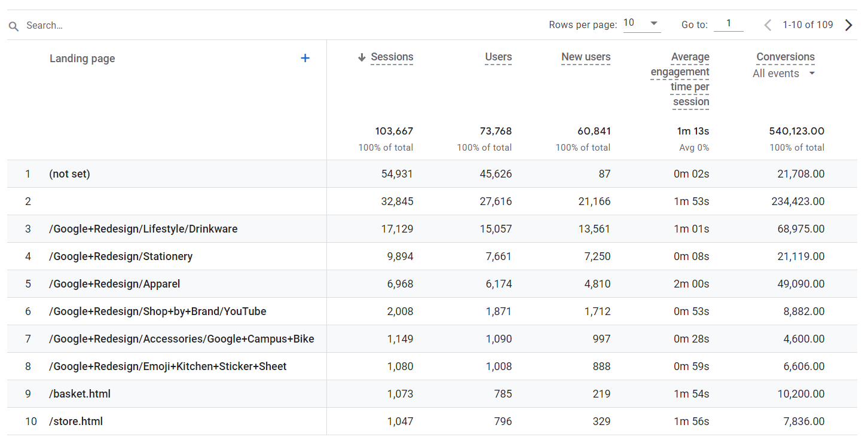Click total new users value 60,841
The width and height of the screenshot is (868, 440).
pyautogui.click(x=594, y=131)
